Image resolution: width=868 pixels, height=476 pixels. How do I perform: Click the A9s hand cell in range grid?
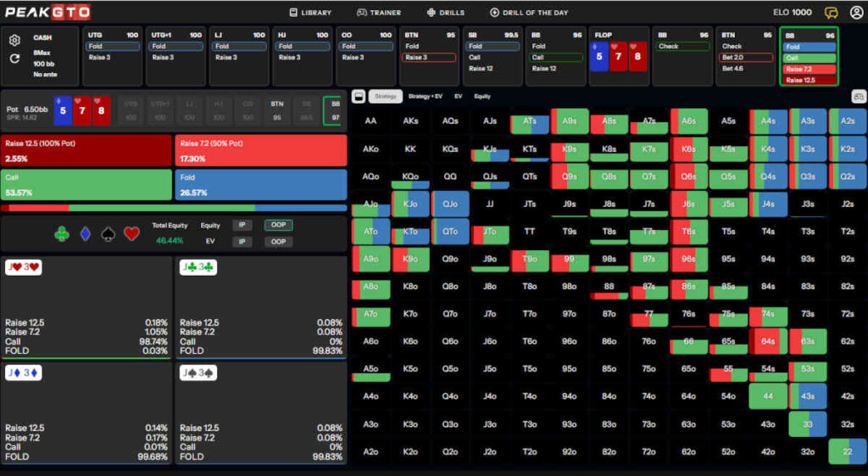(x=570, y=121)
